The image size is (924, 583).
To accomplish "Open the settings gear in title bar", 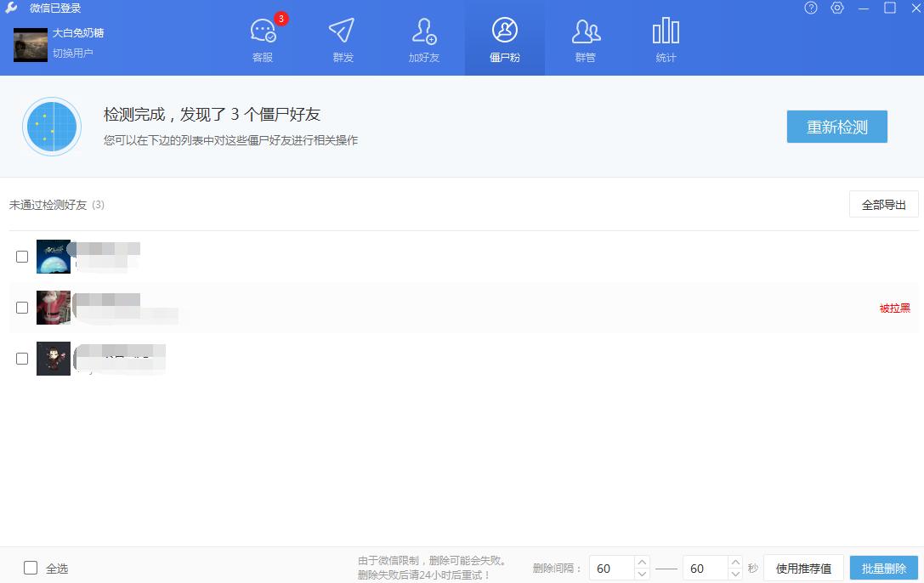I will click(x=837, y=8).
